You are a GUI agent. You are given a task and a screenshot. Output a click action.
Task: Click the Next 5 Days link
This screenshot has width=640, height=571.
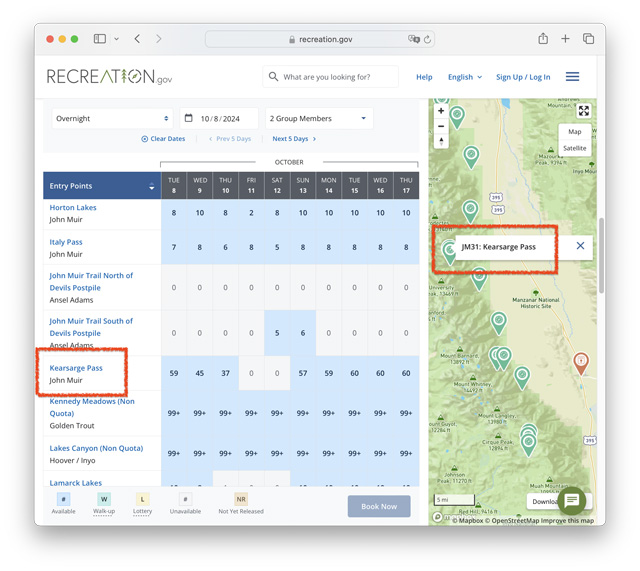294,139
